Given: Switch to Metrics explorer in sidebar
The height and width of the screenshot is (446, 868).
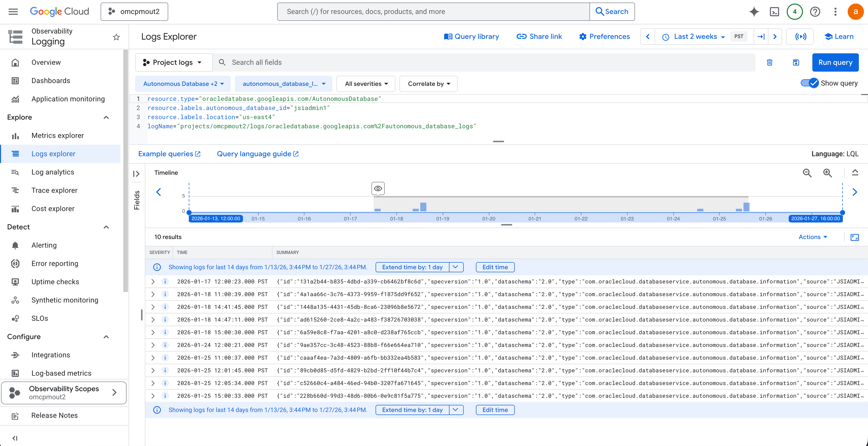Looking at the screenshot, I should [58, 135].
